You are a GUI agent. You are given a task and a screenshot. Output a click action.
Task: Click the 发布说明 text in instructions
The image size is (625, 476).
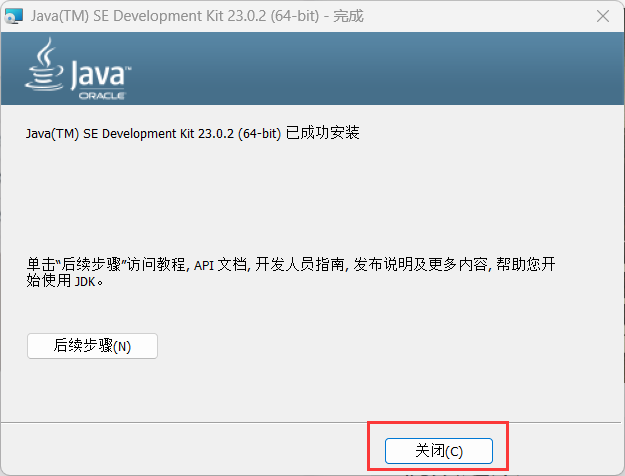point(383,265)
